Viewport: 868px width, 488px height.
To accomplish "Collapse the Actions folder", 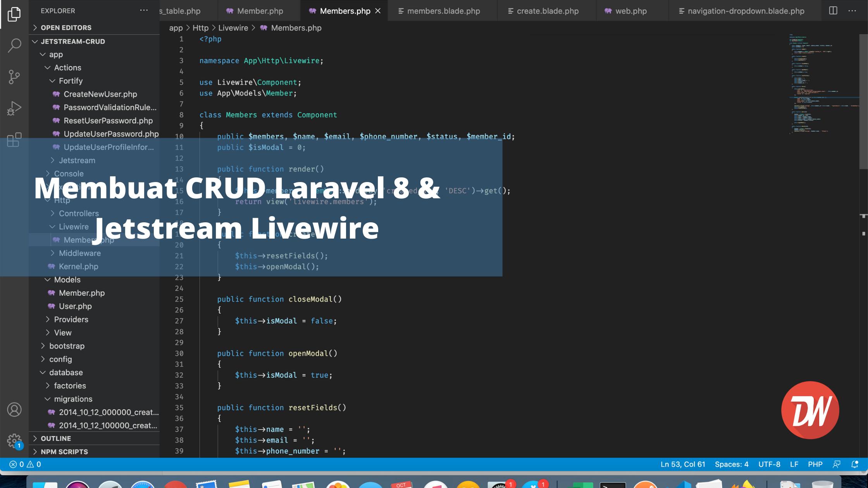I will pos(94,67).
